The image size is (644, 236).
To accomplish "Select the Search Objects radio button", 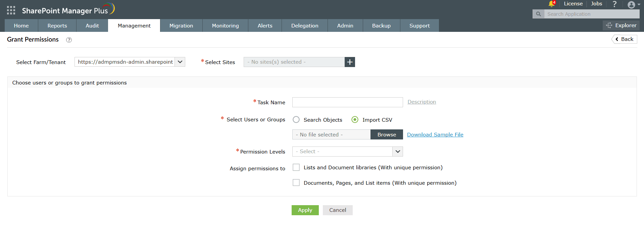I will 296,120.
